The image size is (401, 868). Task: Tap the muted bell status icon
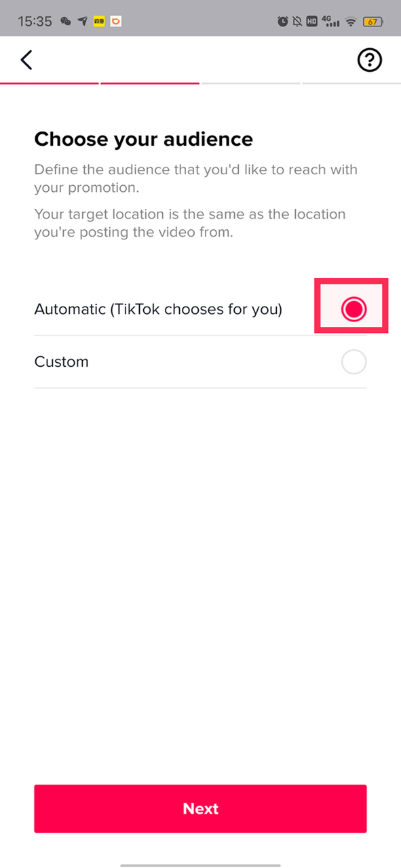coord(297,22)
